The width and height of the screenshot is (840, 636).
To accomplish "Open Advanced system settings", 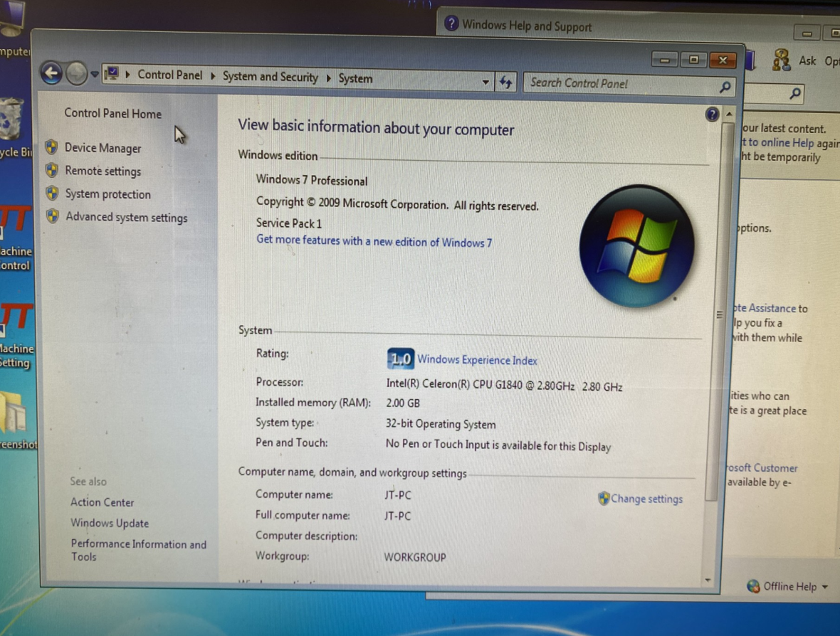I will coord(127,217).
